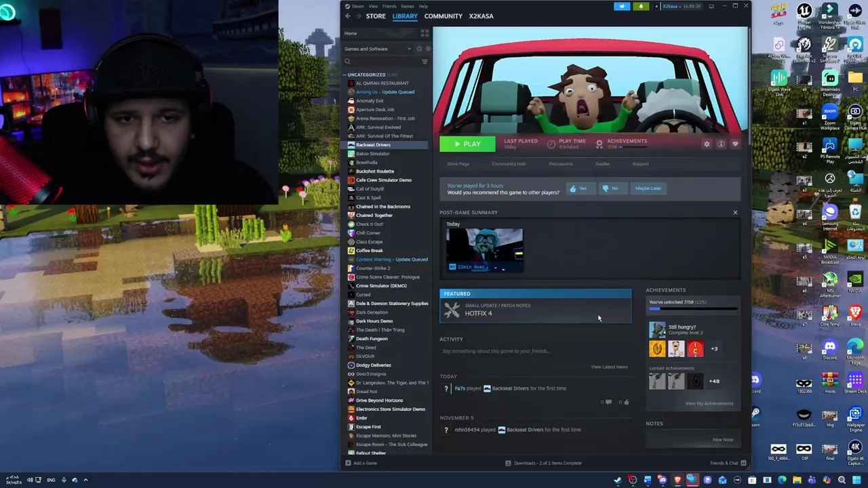Click the activity status input field
This screenshot has width=868, height=488.
[x=535, y=351]
